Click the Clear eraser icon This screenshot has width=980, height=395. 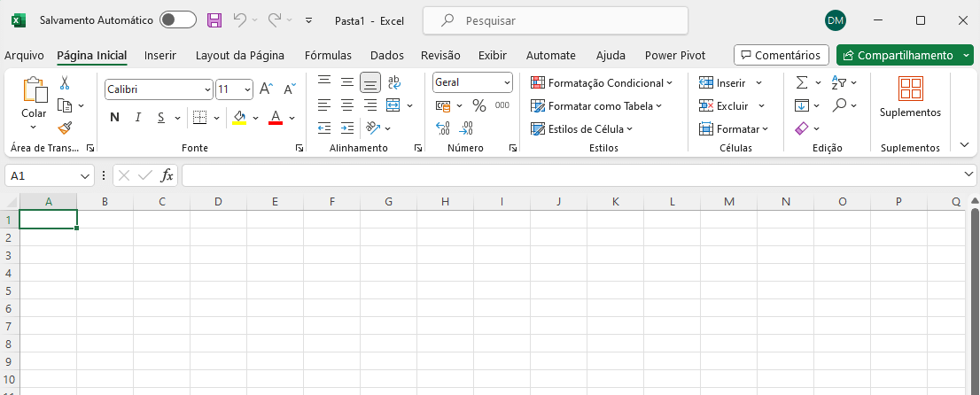click(x=801, y=128)
